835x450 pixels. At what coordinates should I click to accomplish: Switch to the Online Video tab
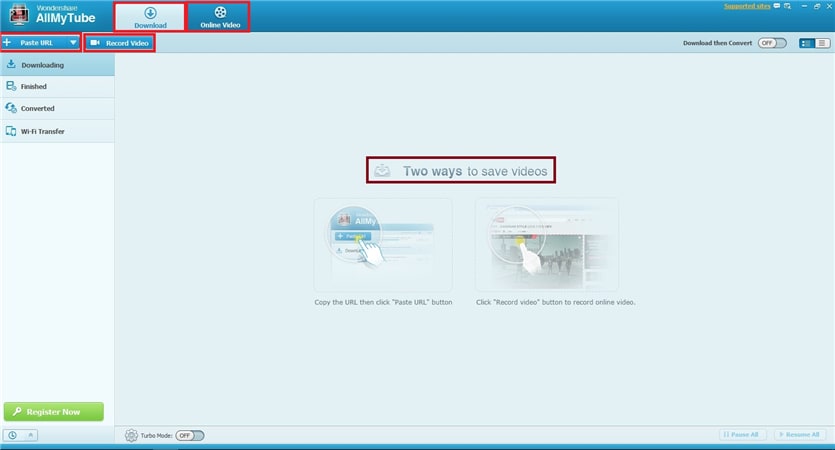pyautogui.click(x=220, y=17)
